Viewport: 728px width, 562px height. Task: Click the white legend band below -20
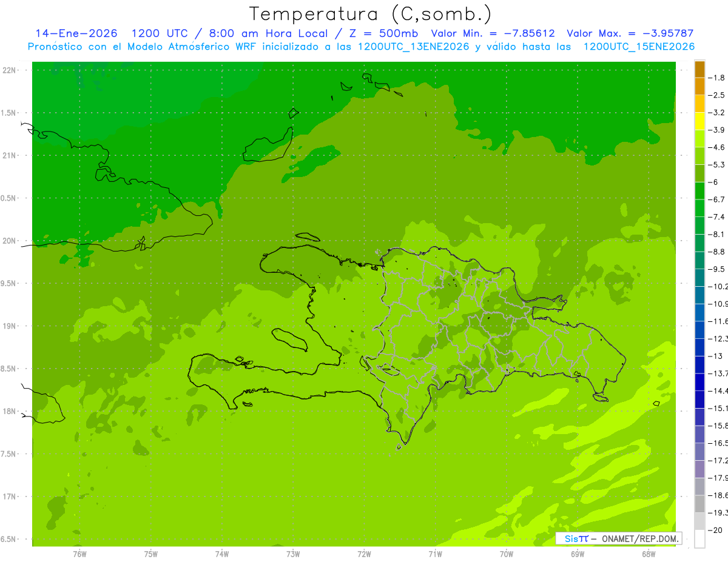coord(699,538)
